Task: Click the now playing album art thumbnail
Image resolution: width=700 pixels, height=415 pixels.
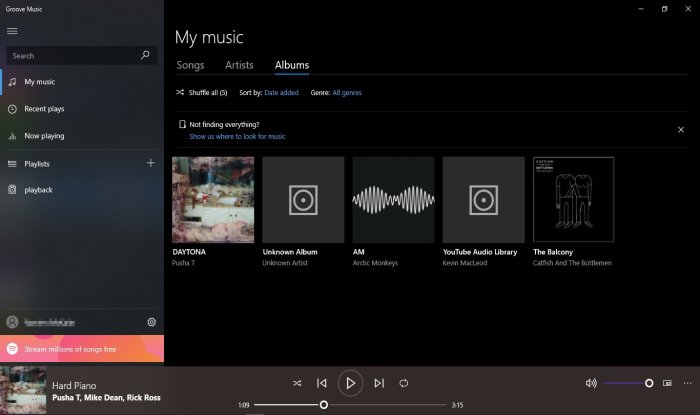Action: (23, 390)
